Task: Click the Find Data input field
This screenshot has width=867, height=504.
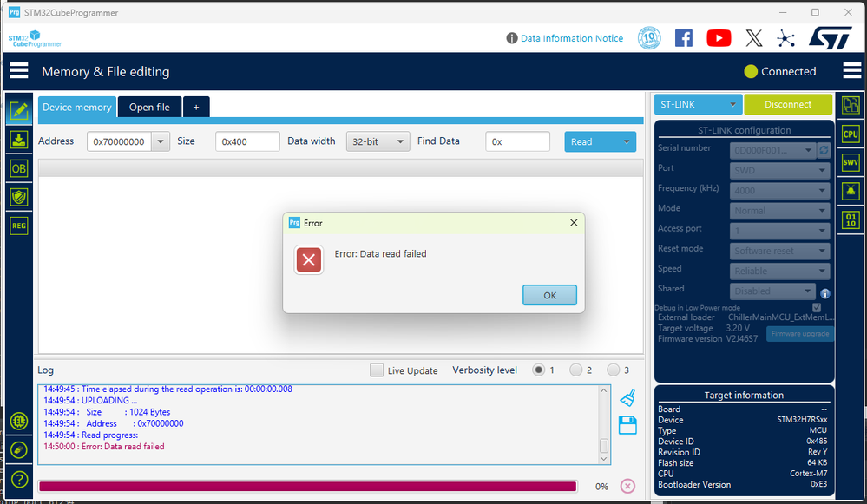Action: click(x=517, y=141)
